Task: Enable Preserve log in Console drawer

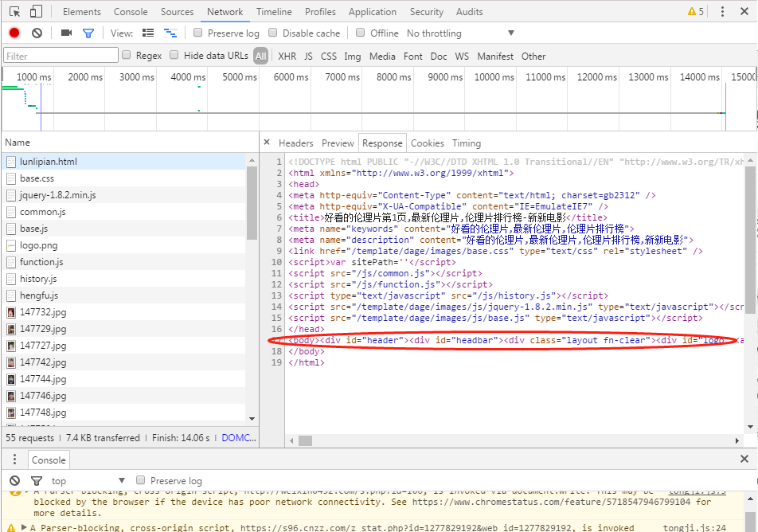Action: pyautogui.click(x=141, y=479)
